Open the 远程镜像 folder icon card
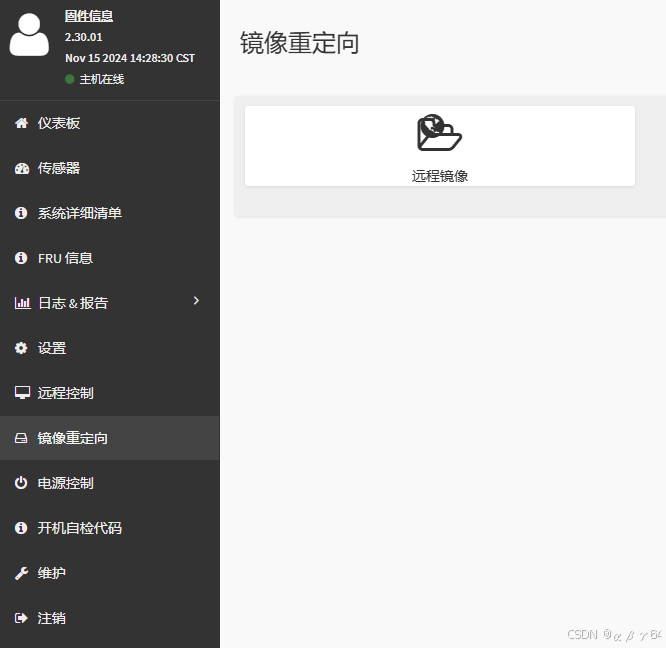666x648 pixels. tap(439, 134)
